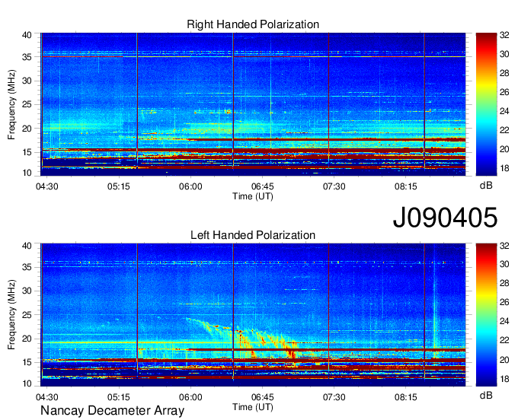
Task: Click the 07:30 time tick of Left Handed plot
Action: coord(334,397)
